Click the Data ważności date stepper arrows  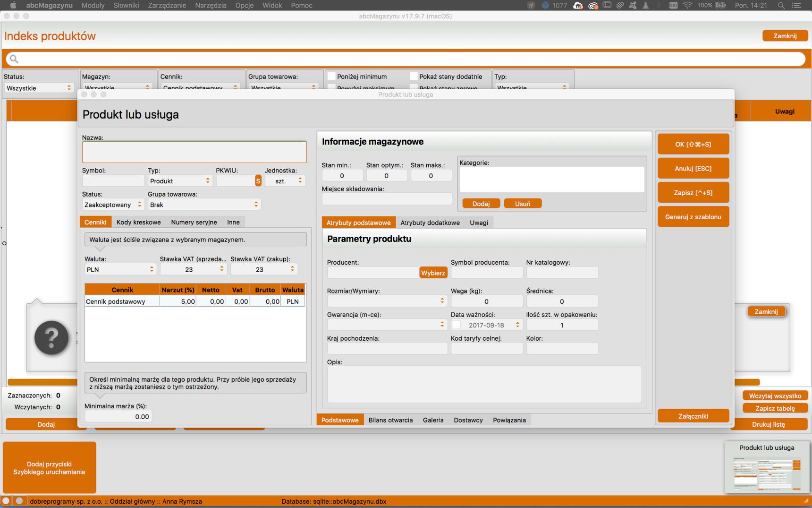tap(517, 325)
